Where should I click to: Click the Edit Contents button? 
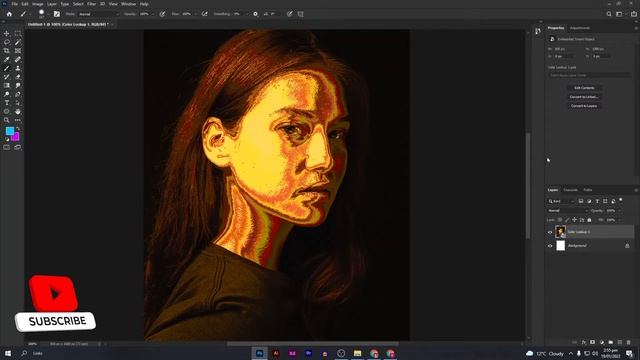point(584,88)
